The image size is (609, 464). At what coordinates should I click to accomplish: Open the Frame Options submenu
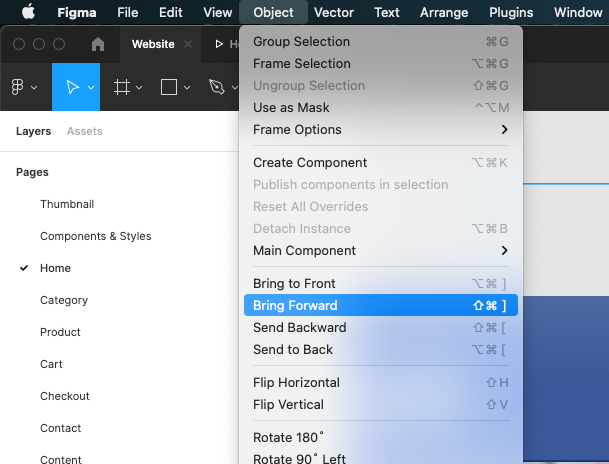click(x=381, y=129)
